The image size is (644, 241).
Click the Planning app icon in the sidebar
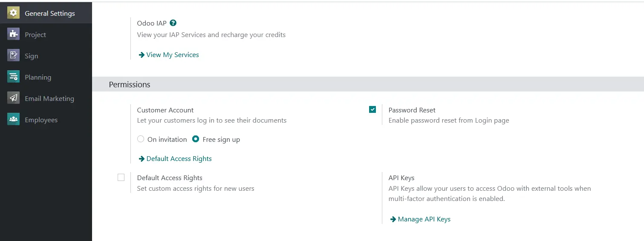(x=14, y=77)
